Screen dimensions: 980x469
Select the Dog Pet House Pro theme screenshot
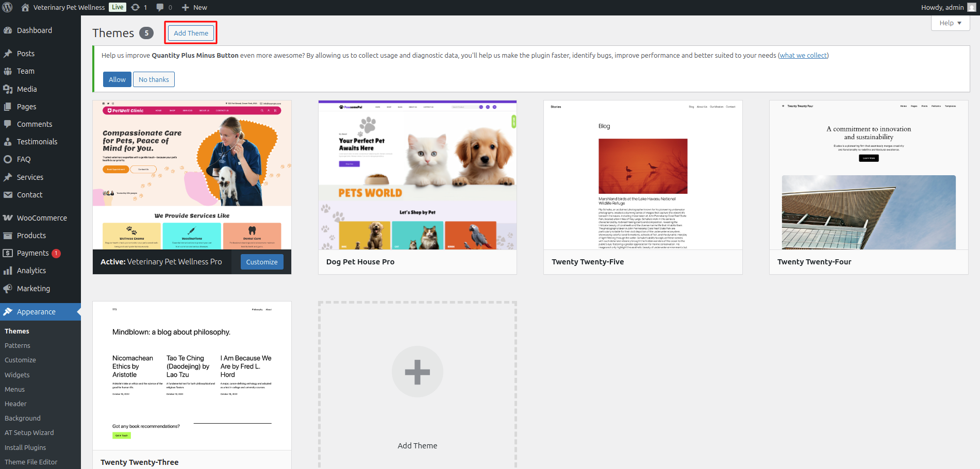click(x=418, y=175)
